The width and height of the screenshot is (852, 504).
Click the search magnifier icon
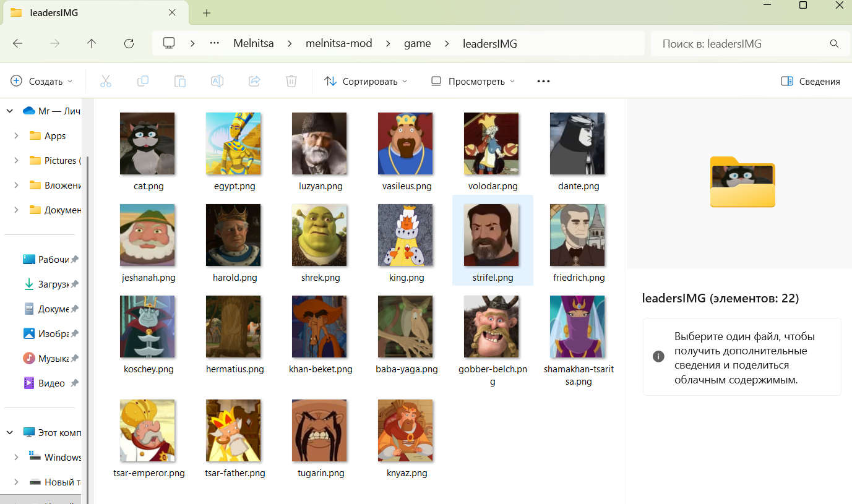(x=833, y=44)
